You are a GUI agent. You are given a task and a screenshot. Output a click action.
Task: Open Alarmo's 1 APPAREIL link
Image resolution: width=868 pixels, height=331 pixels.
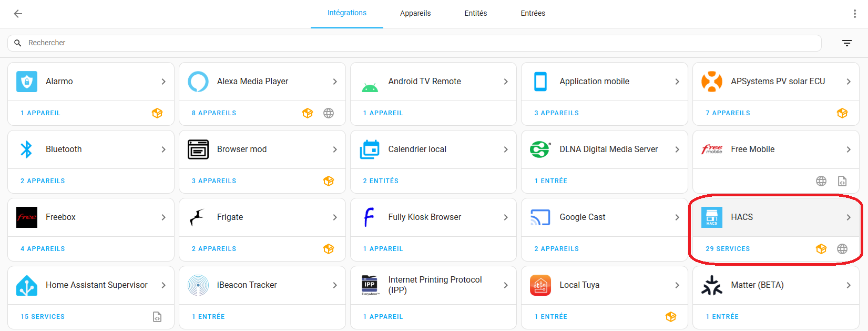pos(40,113)
